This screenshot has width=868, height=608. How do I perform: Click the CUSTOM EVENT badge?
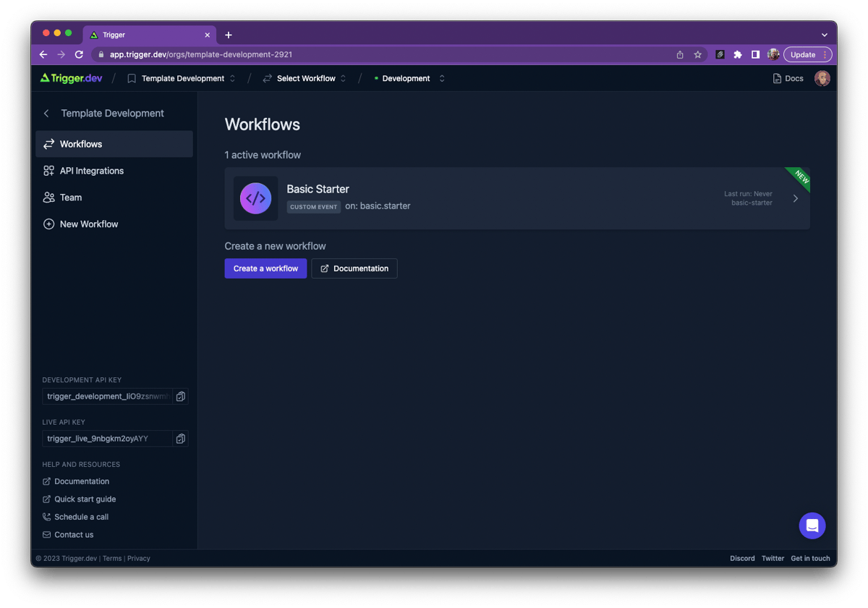[314, 207]
